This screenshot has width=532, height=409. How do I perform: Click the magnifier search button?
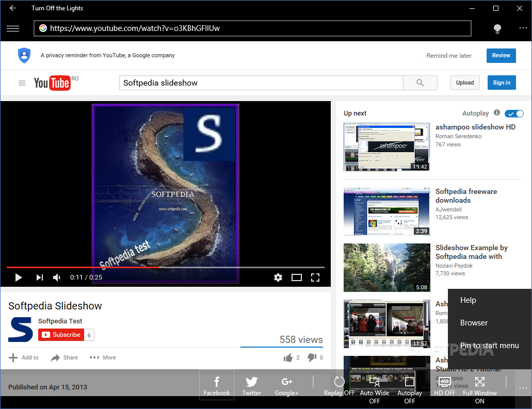pyautogui.click(x=420, y=83)
